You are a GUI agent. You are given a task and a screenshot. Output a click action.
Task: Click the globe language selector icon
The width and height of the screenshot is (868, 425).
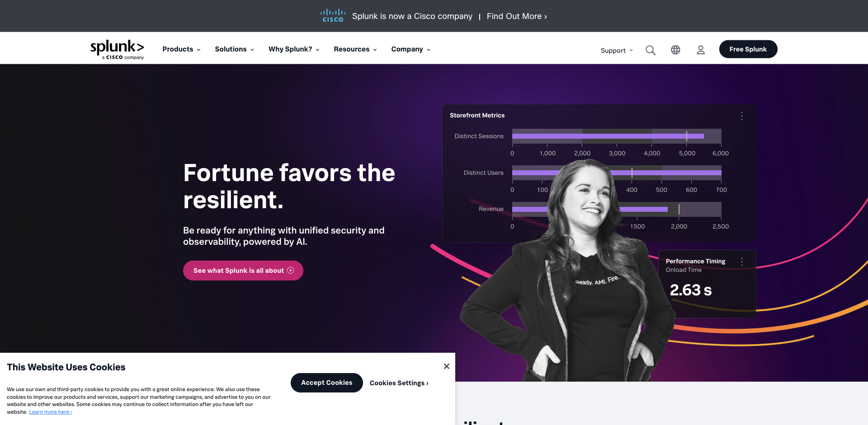pyautogui.click(x=675, y=50)
